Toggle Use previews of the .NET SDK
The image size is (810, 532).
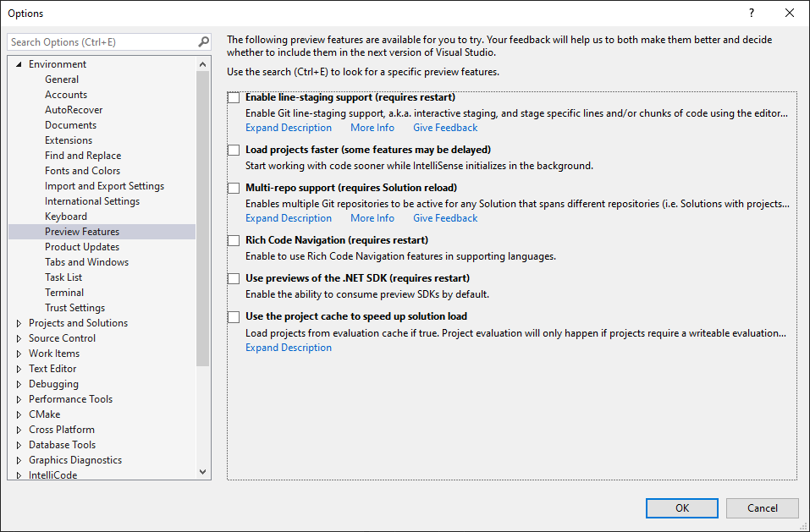tap(234, 278)
